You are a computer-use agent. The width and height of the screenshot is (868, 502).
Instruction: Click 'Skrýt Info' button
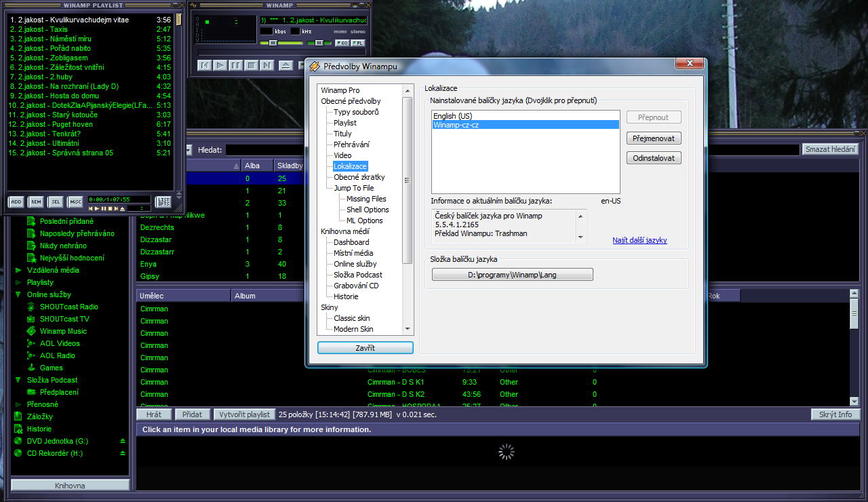tap(835, 414)
